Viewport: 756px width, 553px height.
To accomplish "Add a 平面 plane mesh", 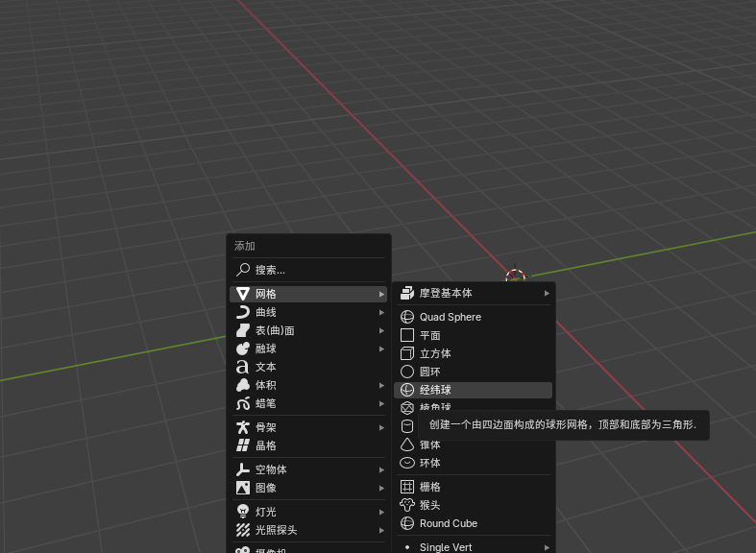I will click(x=473, y=335).
